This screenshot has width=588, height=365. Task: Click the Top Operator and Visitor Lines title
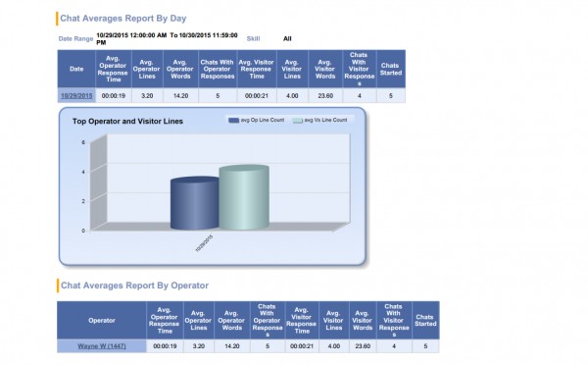click(x=127, y=122)
